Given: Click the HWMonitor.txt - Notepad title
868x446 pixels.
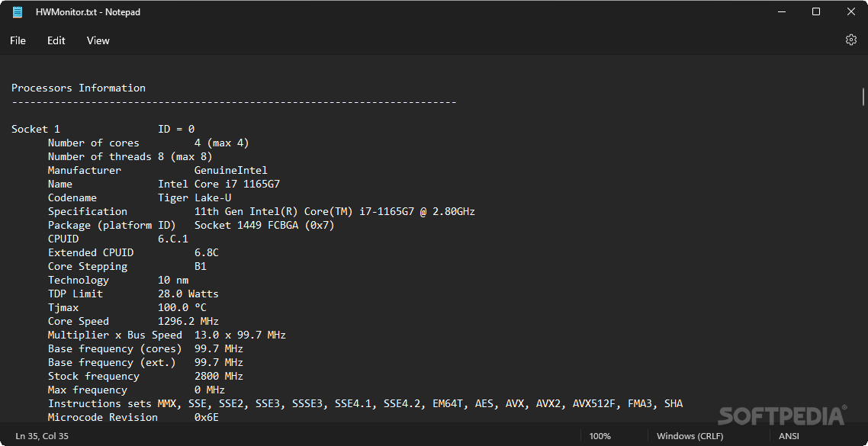Looking at the screenshot, I should 88,12.
